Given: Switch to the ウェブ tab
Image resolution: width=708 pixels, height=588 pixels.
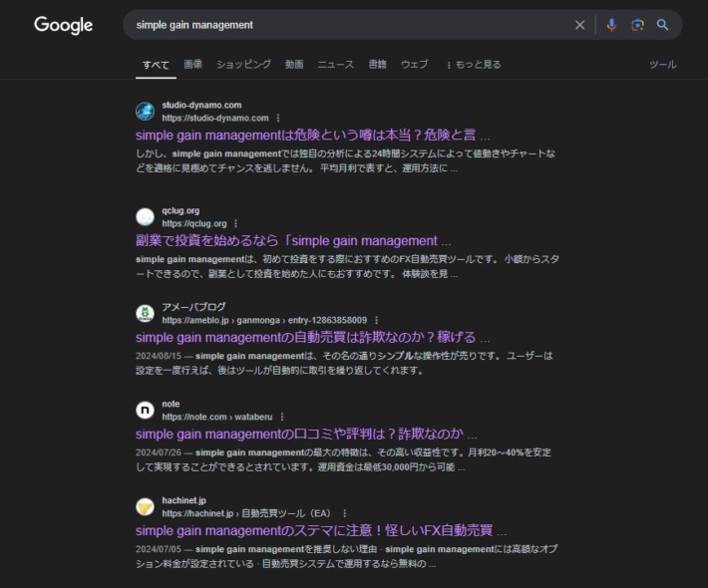Looking at the screenshot, I should [414, 64].
